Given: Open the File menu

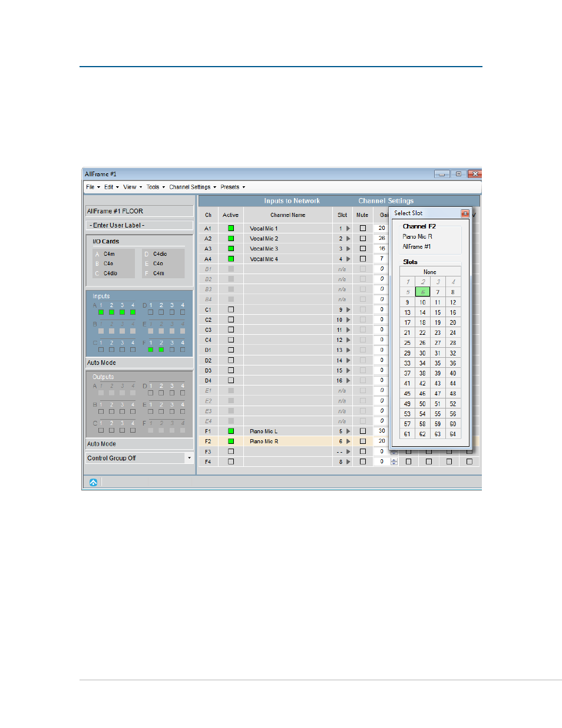Looking at the screenshot, I should click(x=93, y=187).
